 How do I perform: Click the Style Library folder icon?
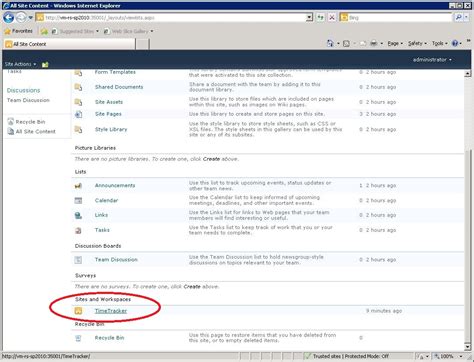(x=78, y=129)
